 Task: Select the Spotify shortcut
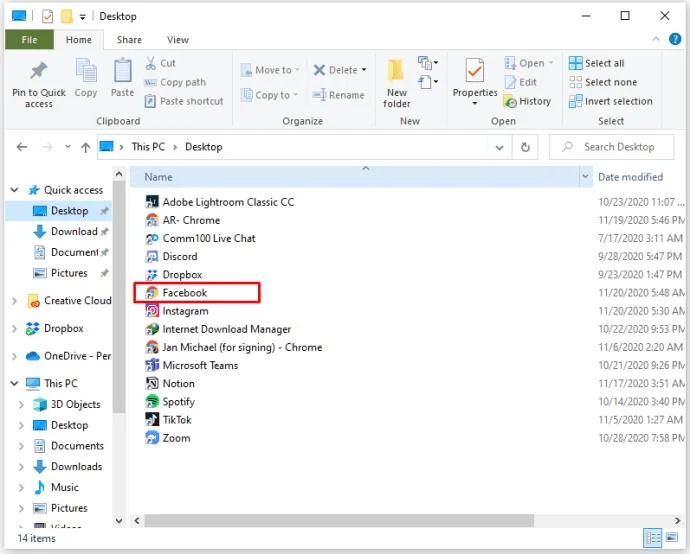pos(170,401)
